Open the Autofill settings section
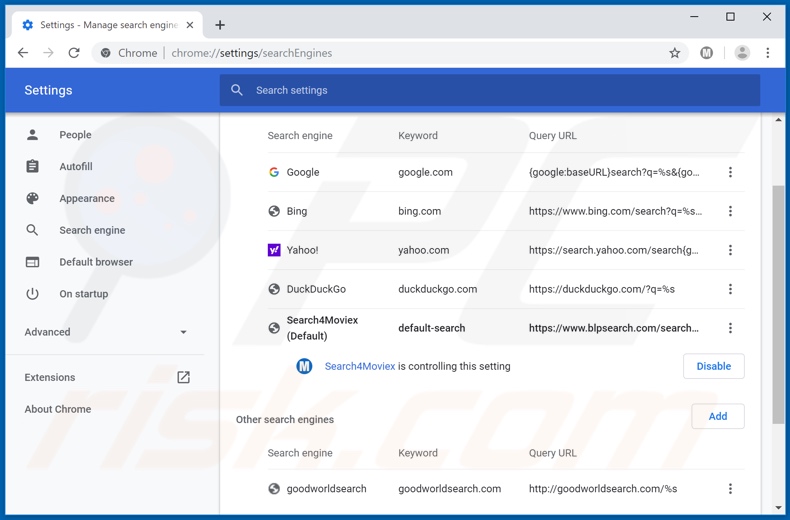 pyautogui.click(x=76, y=166)
